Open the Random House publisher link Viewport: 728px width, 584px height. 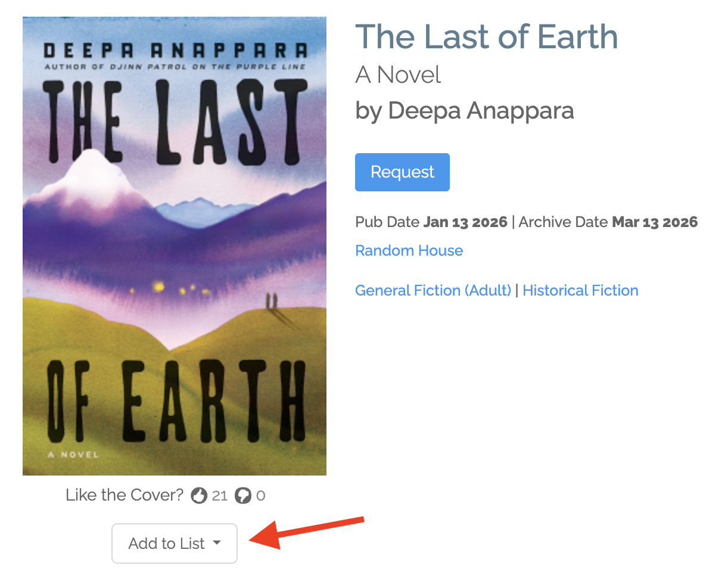click(409, 250)
